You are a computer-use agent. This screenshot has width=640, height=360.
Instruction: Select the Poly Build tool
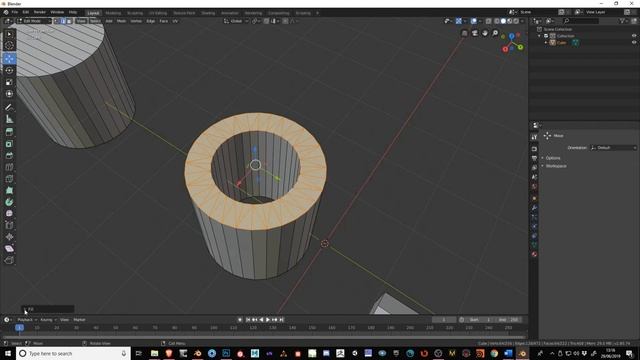click(x=9, y=190)
